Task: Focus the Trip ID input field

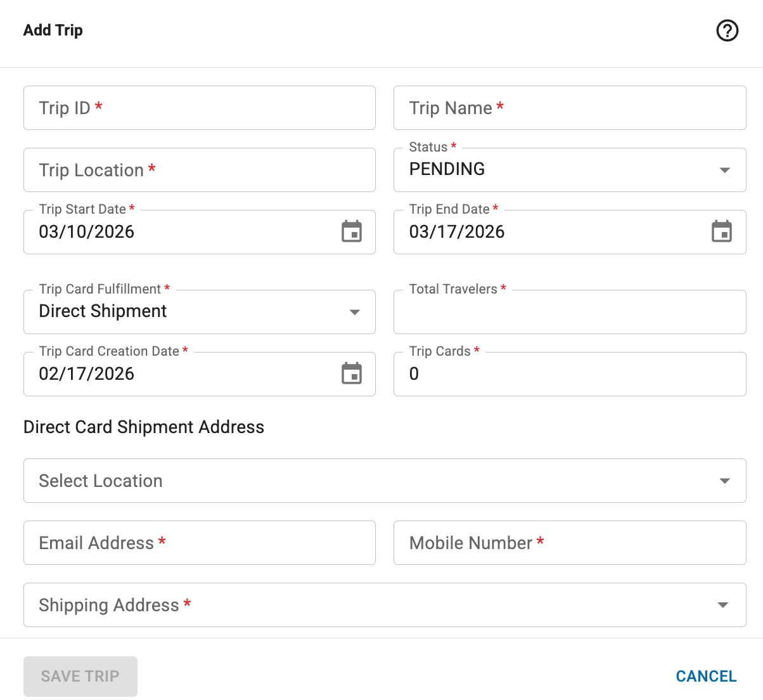Action: [x=199, y=108]
